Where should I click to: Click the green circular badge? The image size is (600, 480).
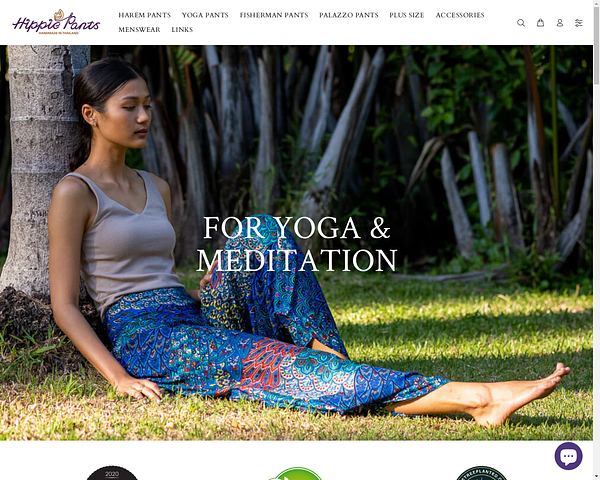coord(296,473)
